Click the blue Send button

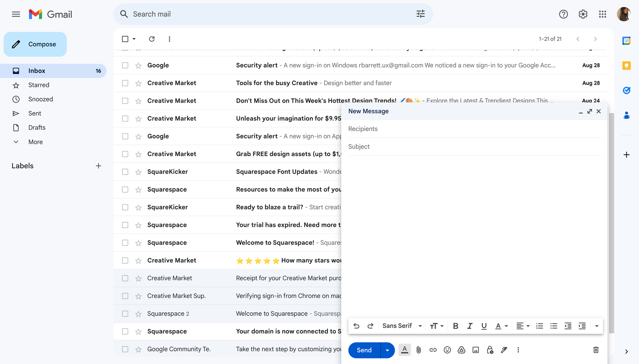click(x=364, y=350)
